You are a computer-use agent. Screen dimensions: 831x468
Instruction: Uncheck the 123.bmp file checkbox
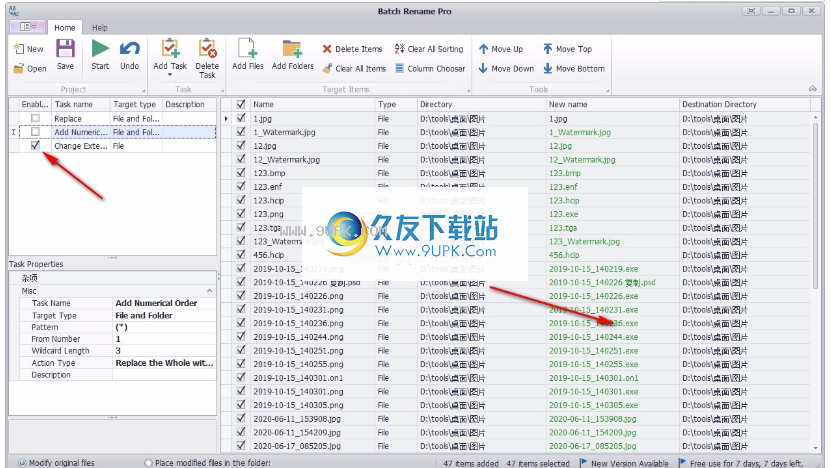coord(241,172)
